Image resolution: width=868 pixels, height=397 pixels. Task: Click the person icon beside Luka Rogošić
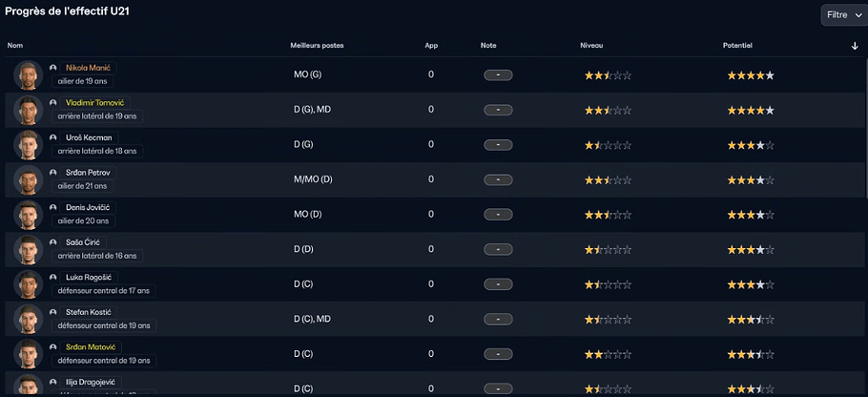tap(53, 277)
